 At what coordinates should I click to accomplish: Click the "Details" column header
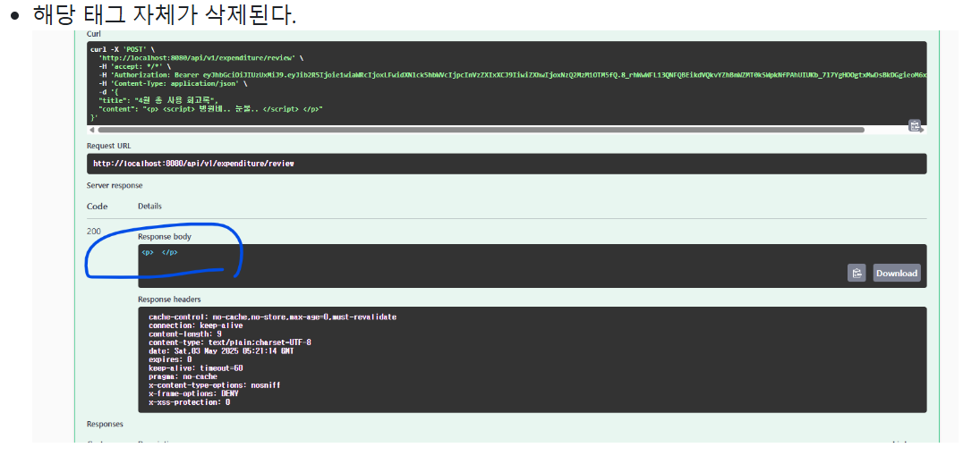[149, 207]
